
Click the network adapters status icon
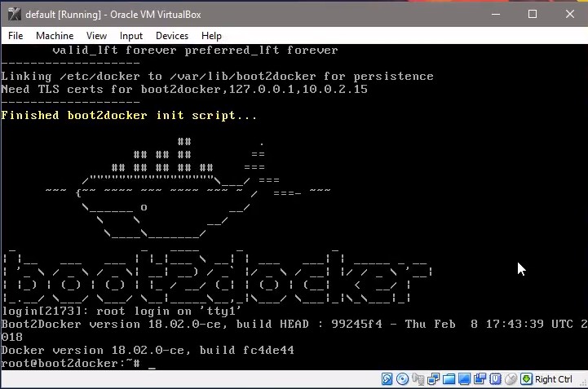coord(434,379)
